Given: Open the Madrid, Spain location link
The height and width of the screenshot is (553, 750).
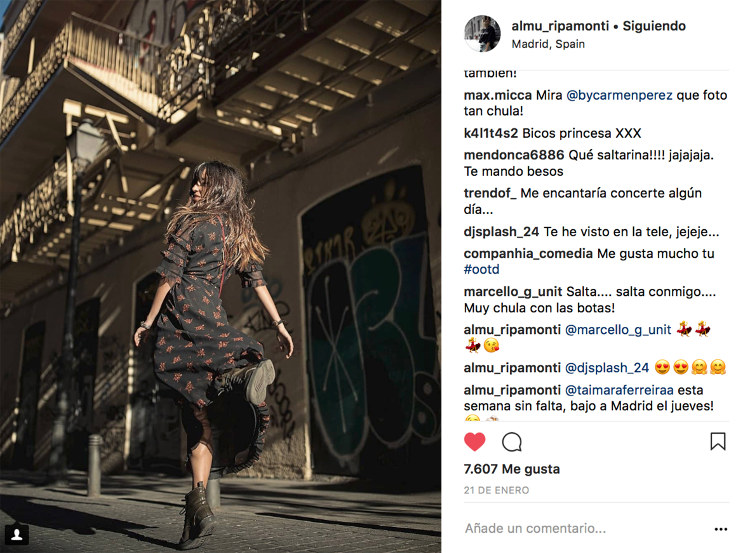Looking at the screenshot, I should (548, 44).
